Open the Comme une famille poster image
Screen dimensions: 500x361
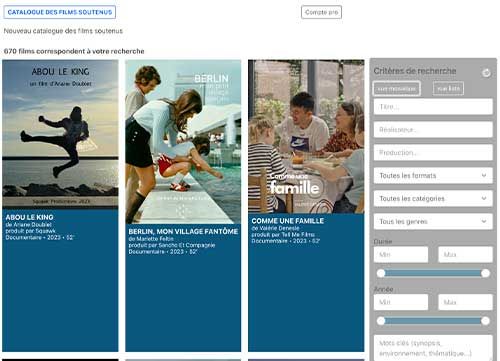pos(306,136)
